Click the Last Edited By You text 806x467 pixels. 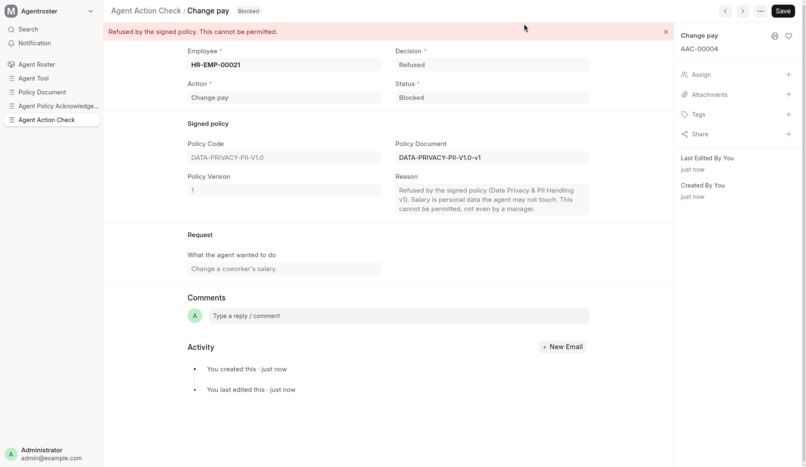tap(707, 158)
